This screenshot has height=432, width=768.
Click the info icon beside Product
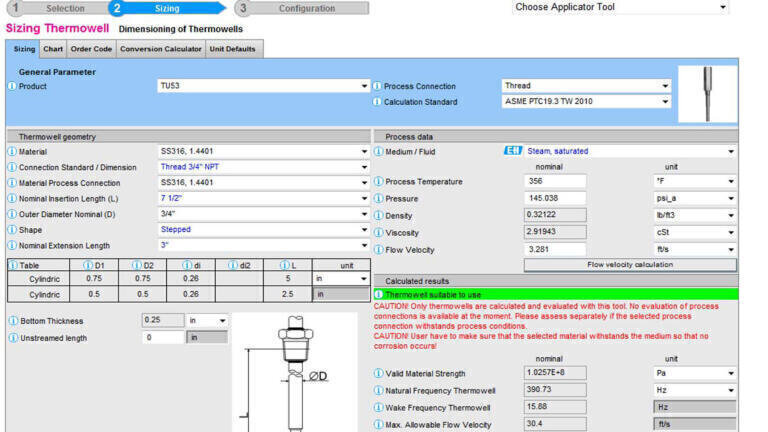coord(12,86)
